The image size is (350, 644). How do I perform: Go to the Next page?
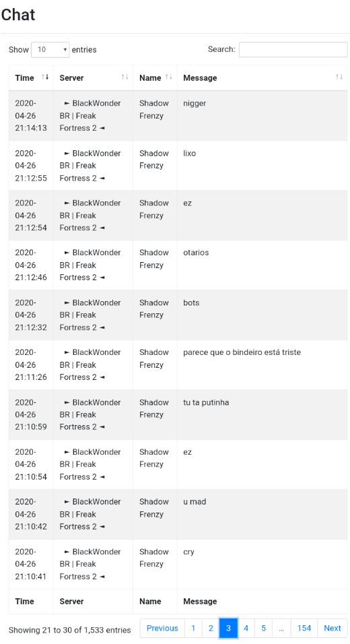pyautogui.click(x=332, y=628)
